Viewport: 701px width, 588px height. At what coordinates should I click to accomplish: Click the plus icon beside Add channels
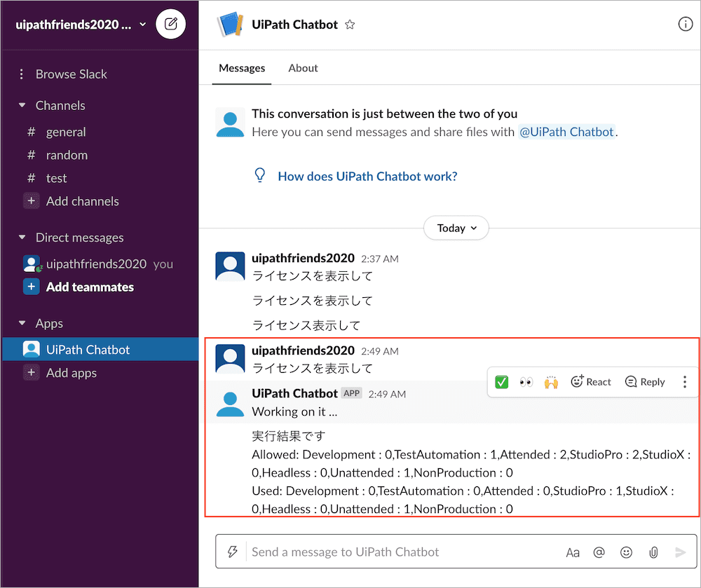(32, 201)
